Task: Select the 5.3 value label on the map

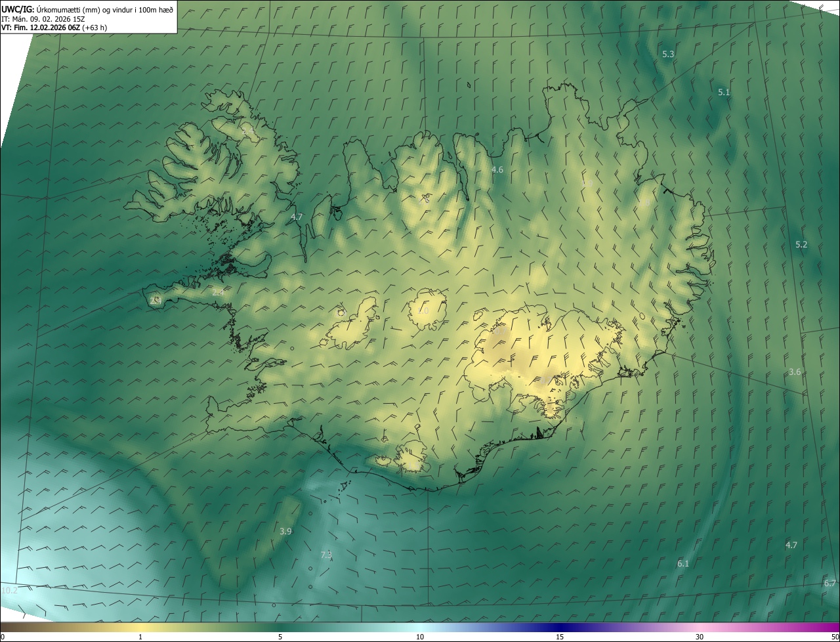Action: click(668, 54)
